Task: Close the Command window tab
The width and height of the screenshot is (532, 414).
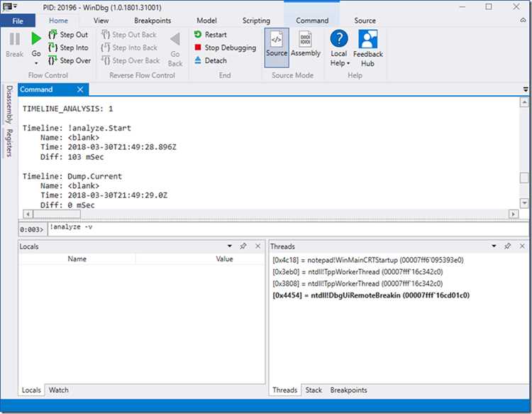Action: pyautogui.click(x=80, y=89)
